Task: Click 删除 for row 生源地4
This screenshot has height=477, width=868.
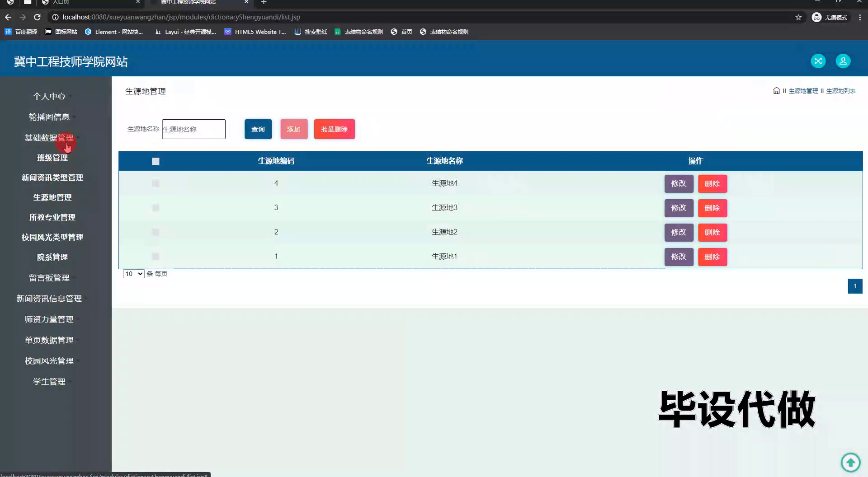Action: pos(712,184)
